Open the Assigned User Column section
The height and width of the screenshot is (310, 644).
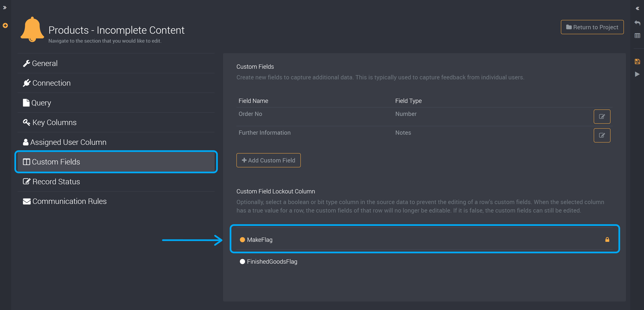[116, 142]
